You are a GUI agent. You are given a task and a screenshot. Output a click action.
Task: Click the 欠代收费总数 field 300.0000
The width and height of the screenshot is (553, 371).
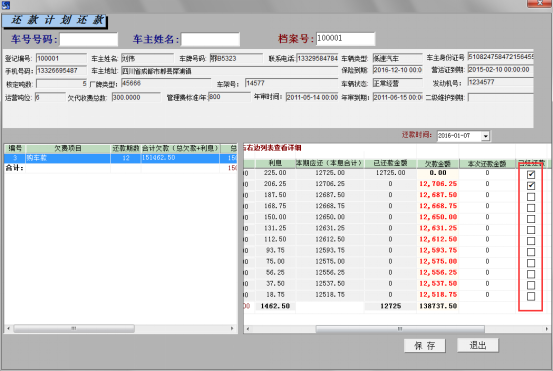[136, 97]
